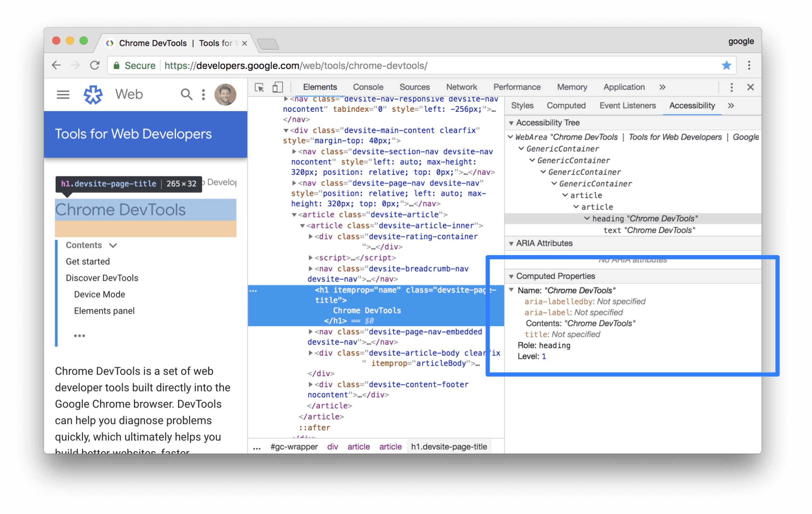The width and height of the screenshot is (812, 514).
Task: Click the Elements panel tab
Action: tap(320, 87)
